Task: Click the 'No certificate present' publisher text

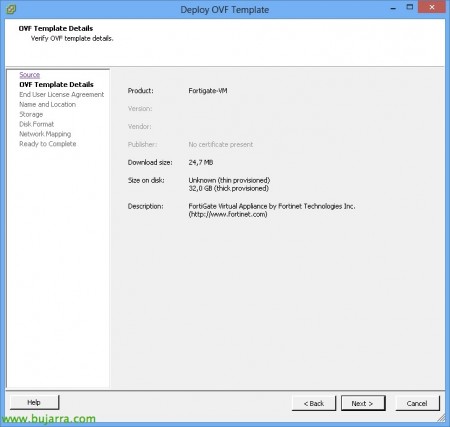Action: 221,144
